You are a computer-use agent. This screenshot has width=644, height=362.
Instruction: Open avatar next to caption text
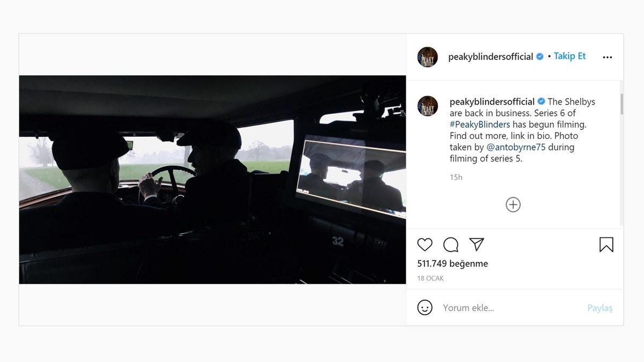point(428,106)
